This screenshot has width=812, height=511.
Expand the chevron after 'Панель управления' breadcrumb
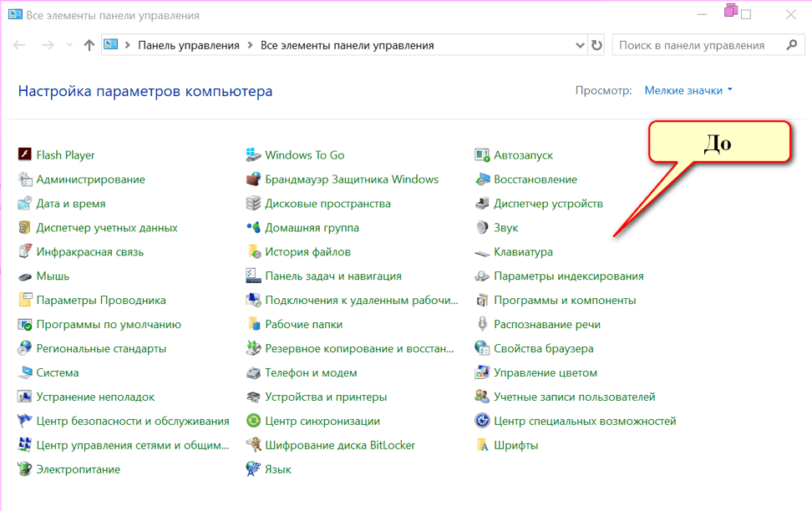[x=250, y=45]
